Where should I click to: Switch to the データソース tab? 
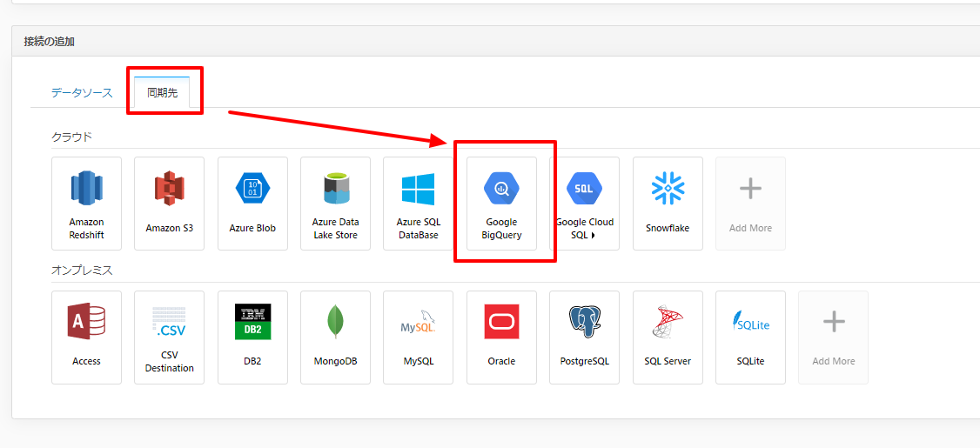tap(82, 93)
